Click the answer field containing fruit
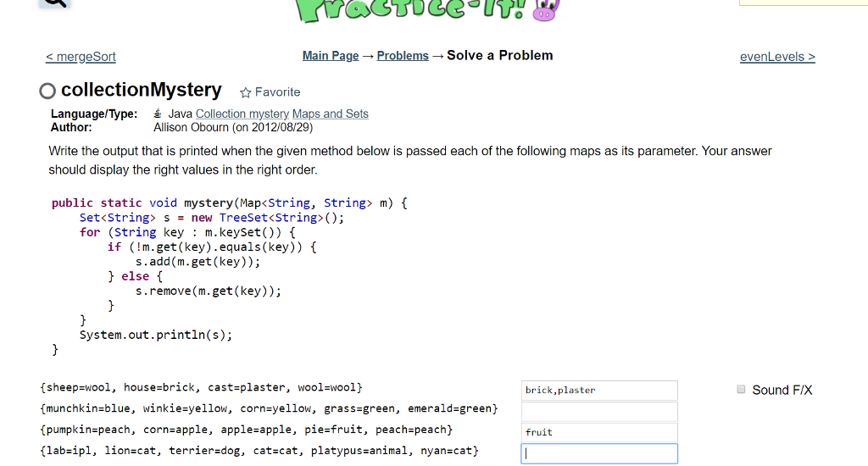The height and width of the screenshot is (466, 868). tap(599, 432)
